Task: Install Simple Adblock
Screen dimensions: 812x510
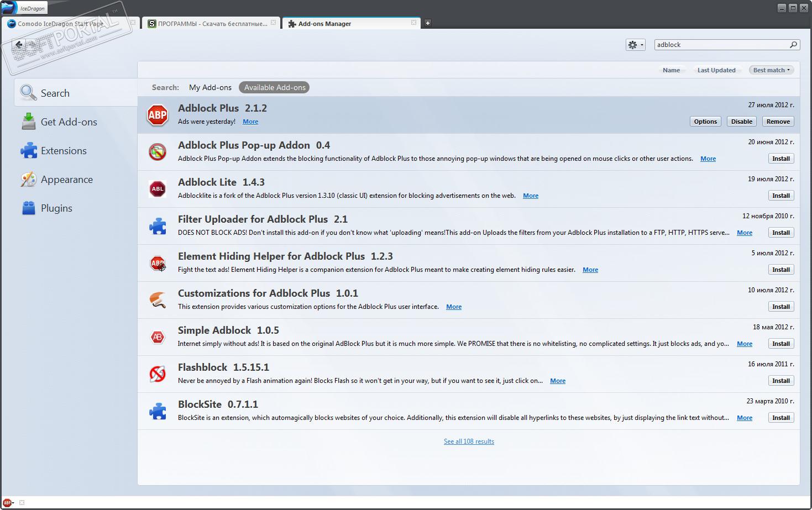Action: click(x=781, y=344)
